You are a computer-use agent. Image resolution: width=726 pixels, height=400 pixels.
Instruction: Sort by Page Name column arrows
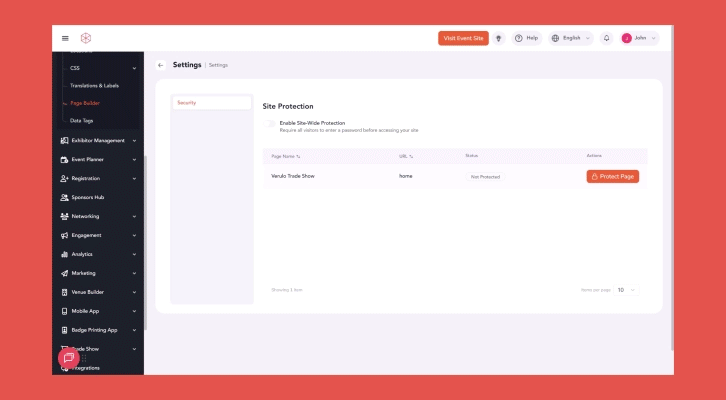pyautogui.click(x=298, y=156)
